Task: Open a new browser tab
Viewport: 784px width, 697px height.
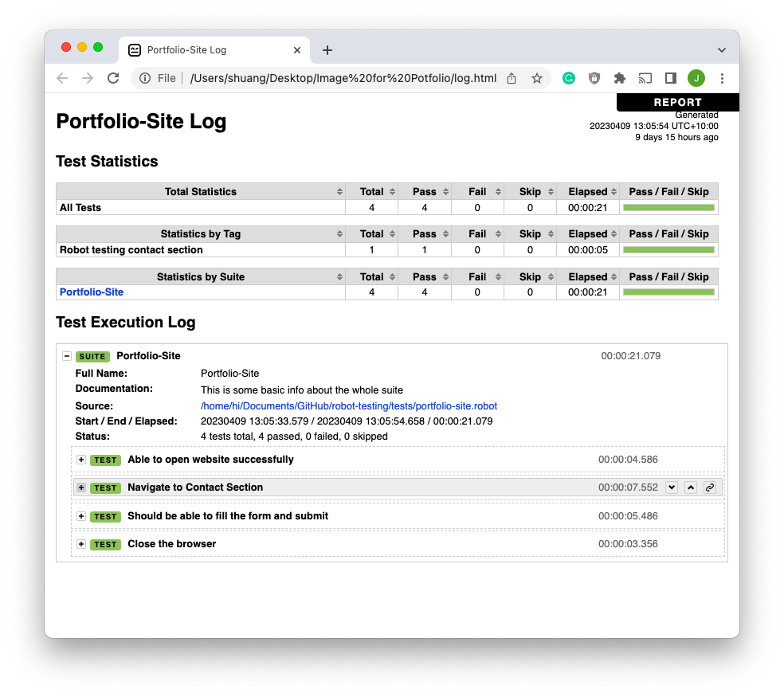Action: [327, 50]
